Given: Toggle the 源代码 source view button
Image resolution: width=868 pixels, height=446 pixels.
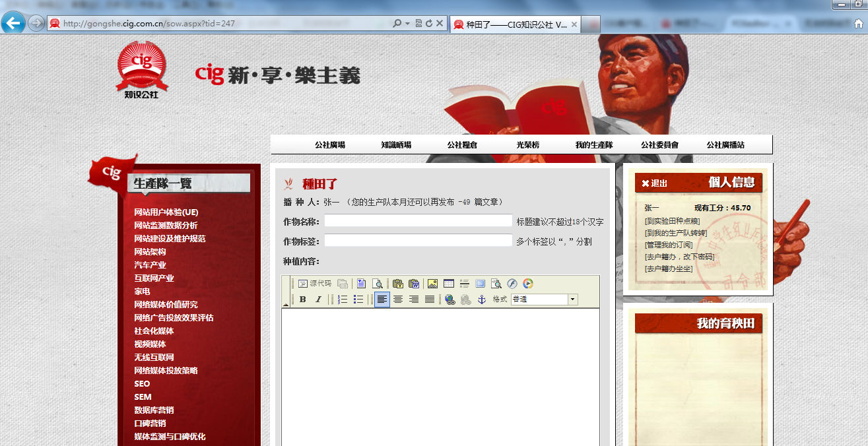Looking at the screenshot, I should (314, 284).
